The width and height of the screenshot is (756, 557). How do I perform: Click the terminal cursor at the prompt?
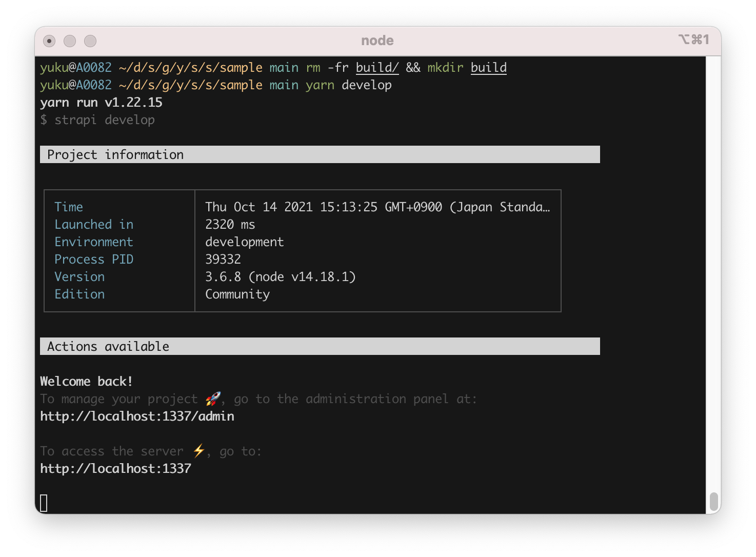(44, 503)
